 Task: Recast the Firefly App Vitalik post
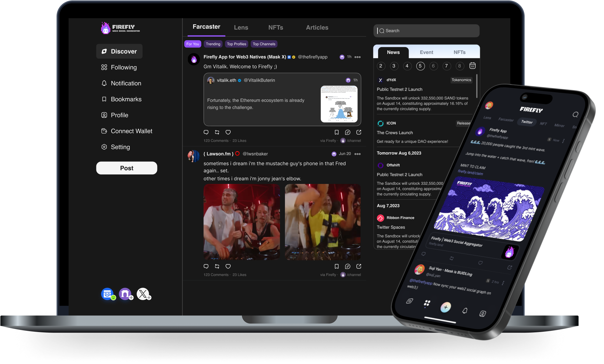(217, 132)
